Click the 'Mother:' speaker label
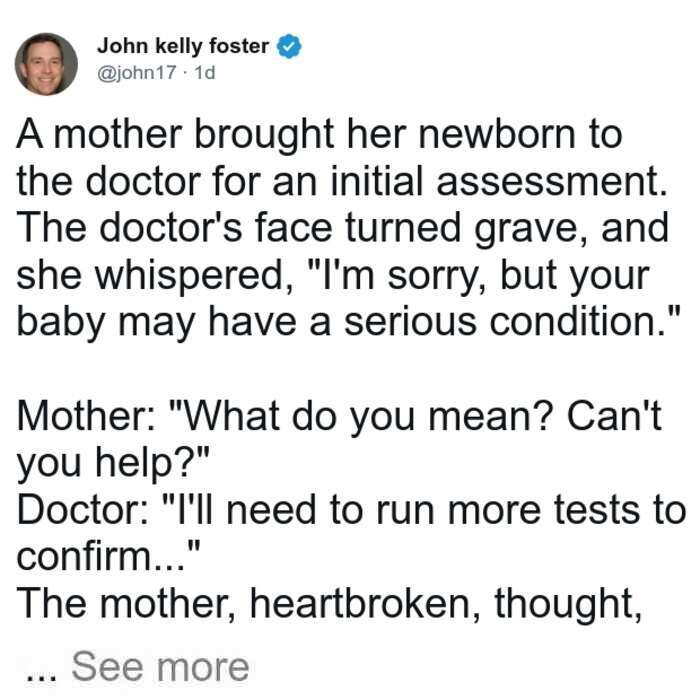 point(87,415)
